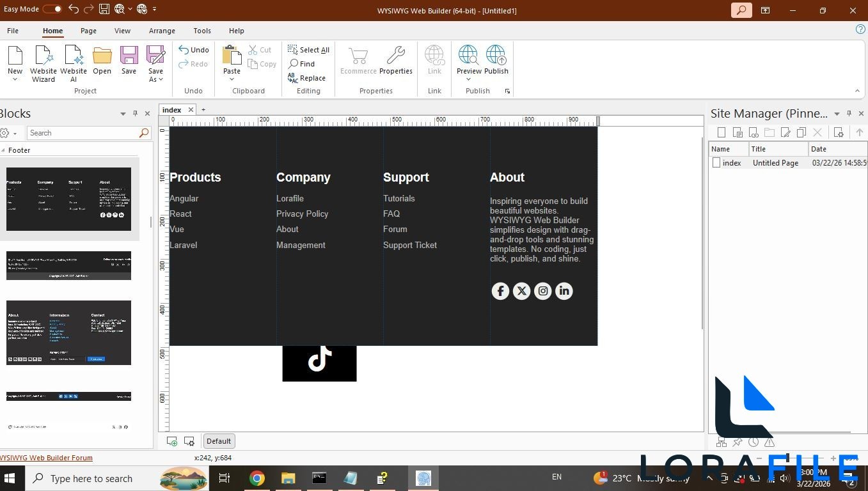Launch Website AI
This screenshot has height=491, width=868.
click(x=74, y=62)
